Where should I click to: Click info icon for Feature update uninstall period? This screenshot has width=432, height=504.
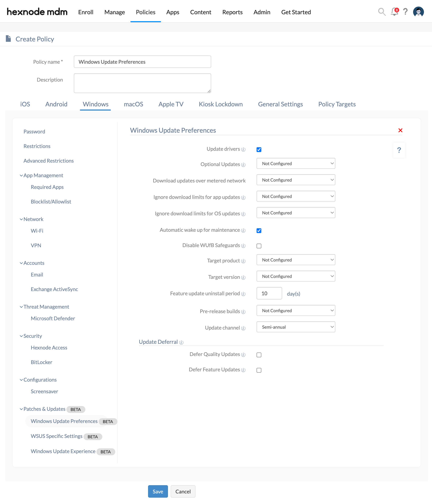click(x=243, y=294)
